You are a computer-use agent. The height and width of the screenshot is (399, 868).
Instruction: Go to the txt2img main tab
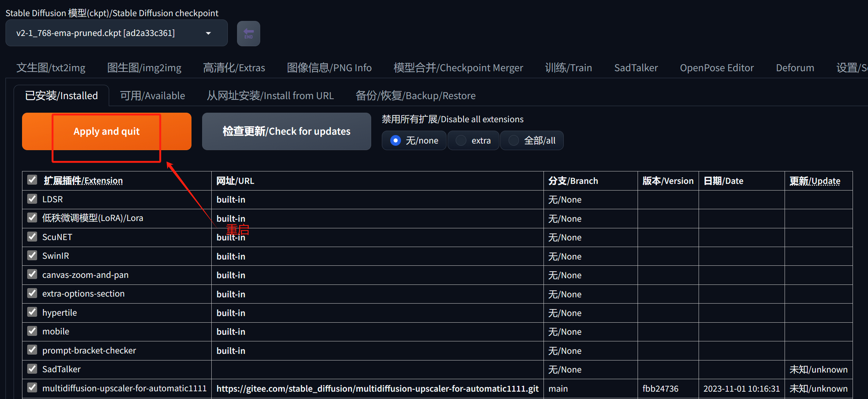(51, 68)
